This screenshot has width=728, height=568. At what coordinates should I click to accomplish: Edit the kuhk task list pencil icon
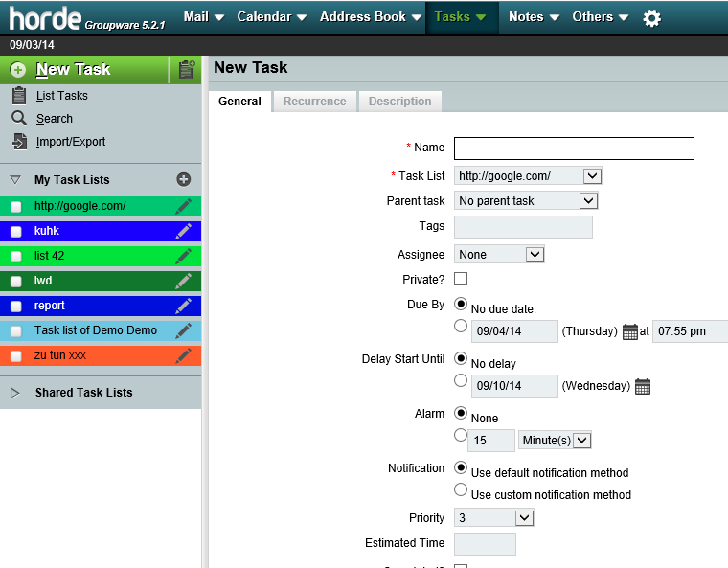pyautogui.click(x=183, y=231)
